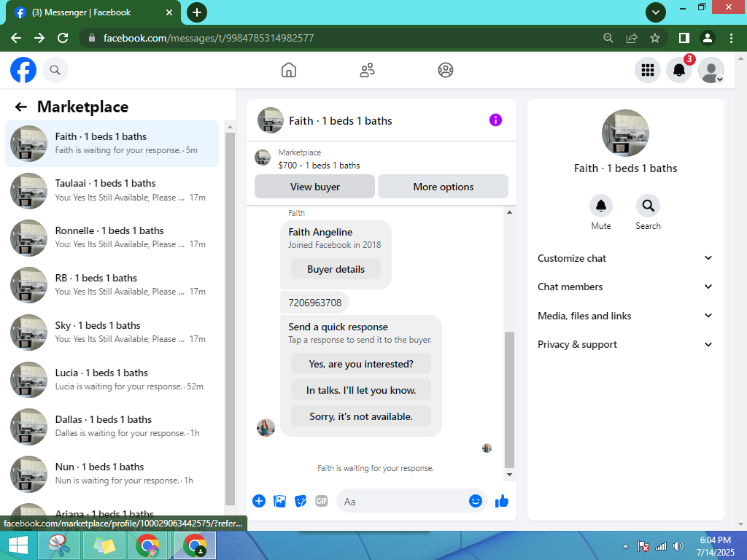The width and height of the screenshot is (747, 560).
Task: Open Snipping Tool in the taskbar
Action: 58,545
